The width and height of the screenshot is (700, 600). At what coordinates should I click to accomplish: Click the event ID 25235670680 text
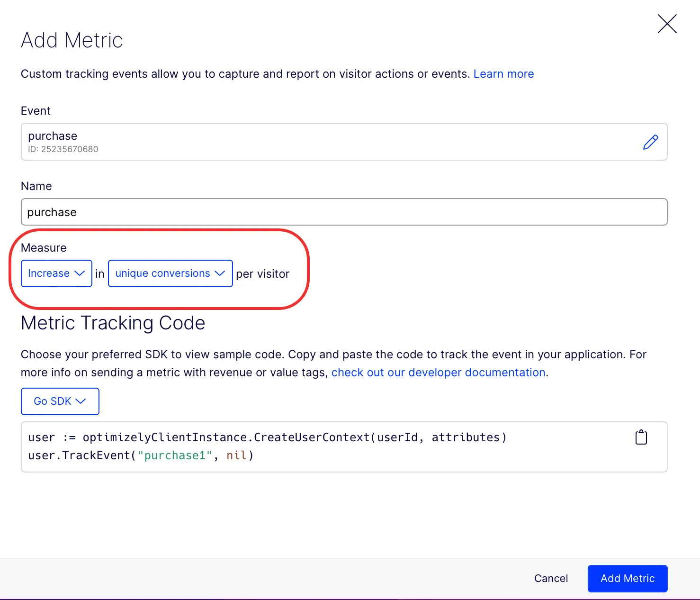click(63, 149)
